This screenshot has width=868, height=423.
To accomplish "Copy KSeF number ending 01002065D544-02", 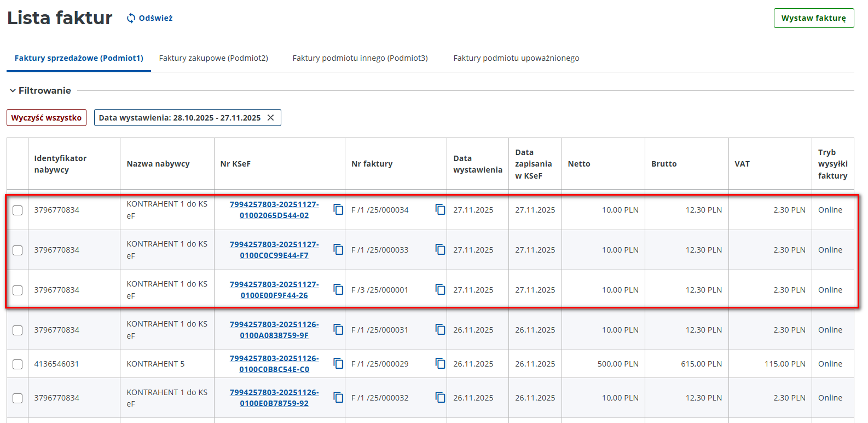I will coord(338,210).
